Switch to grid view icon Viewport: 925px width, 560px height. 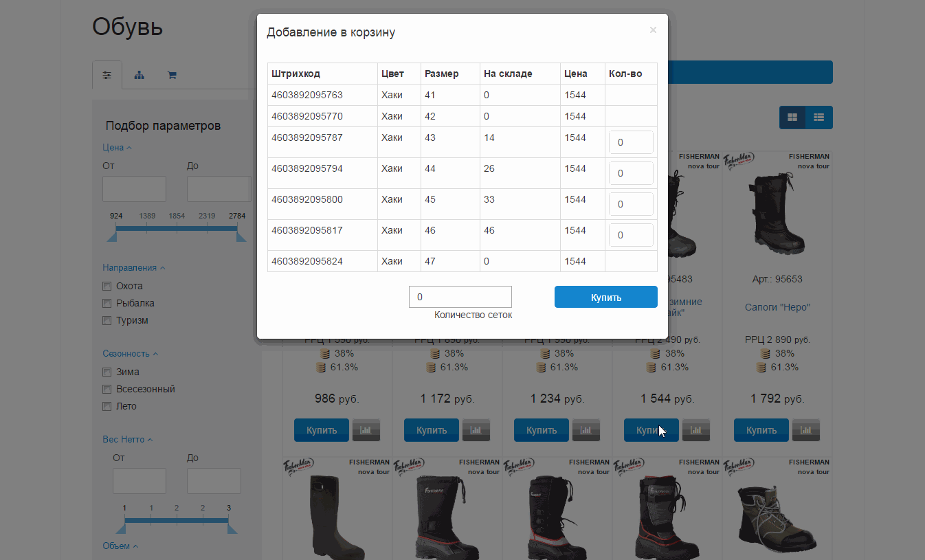pyautogui.click(x=792, y=117)
